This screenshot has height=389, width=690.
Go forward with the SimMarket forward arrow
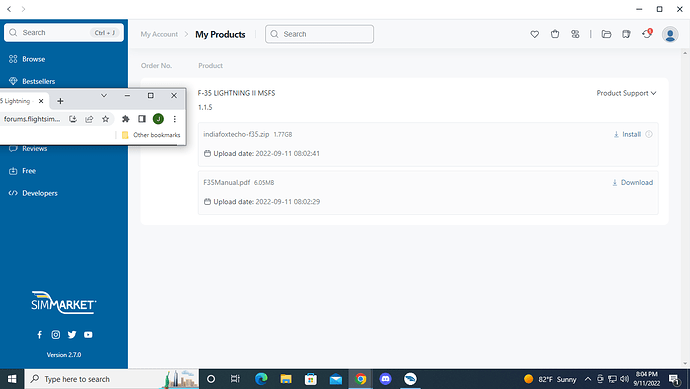coord(23,9)
